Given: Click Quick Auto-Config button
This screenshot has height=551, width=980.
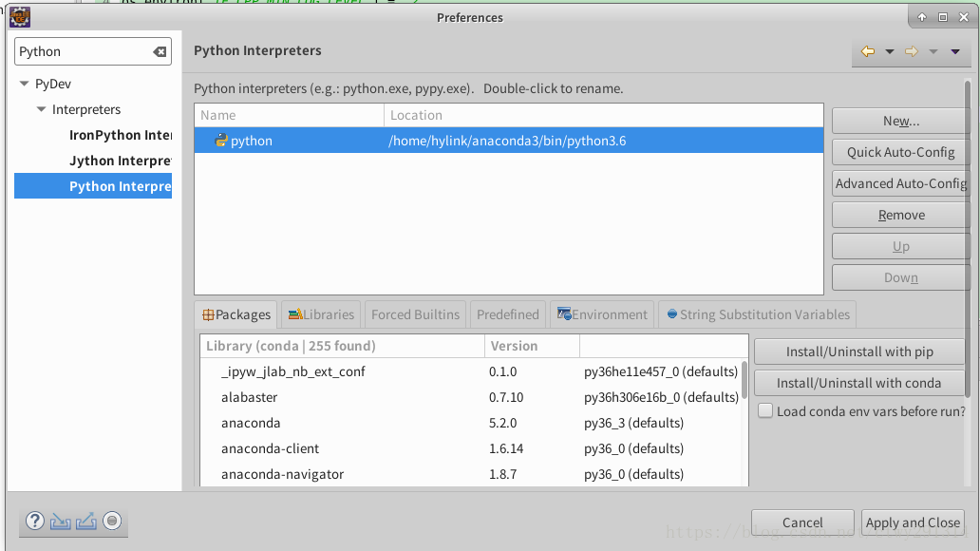Looking at the screenshot, I should click(900, 152).
